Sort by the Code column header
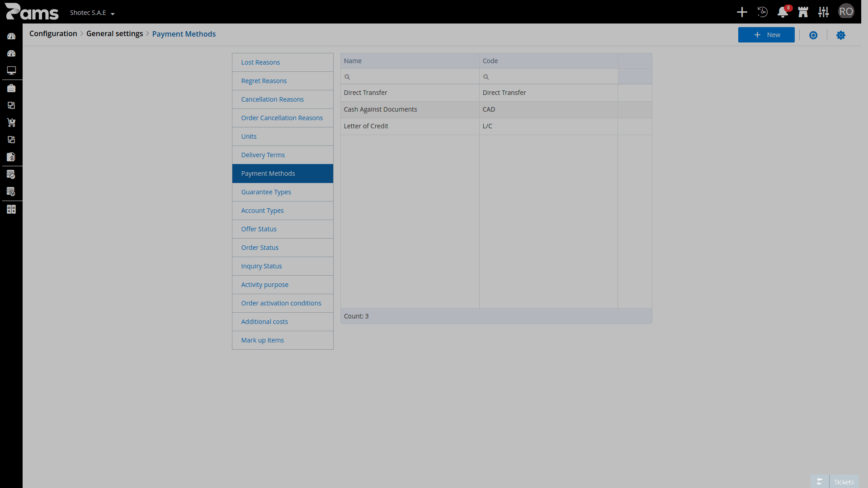The height and width of the screenshot is (488, 868). coord(548,61)
